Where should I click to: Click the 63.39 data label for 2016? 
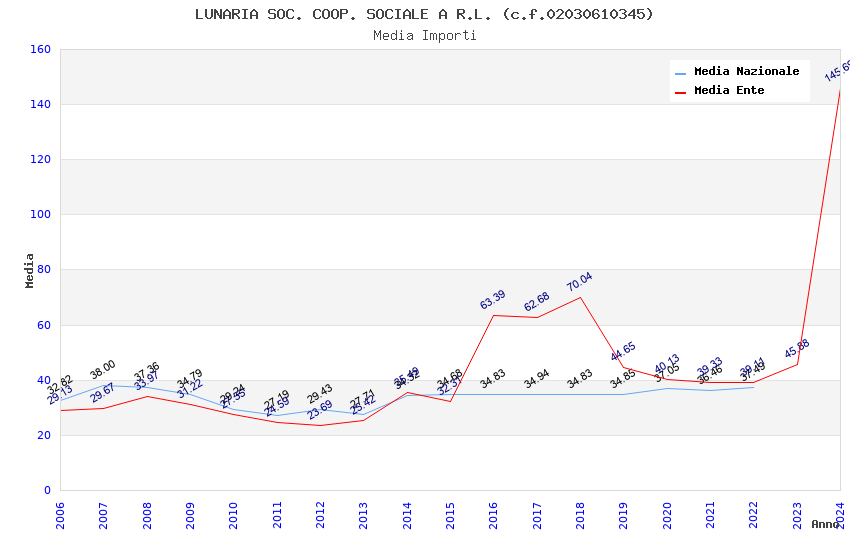click(493, 300)
